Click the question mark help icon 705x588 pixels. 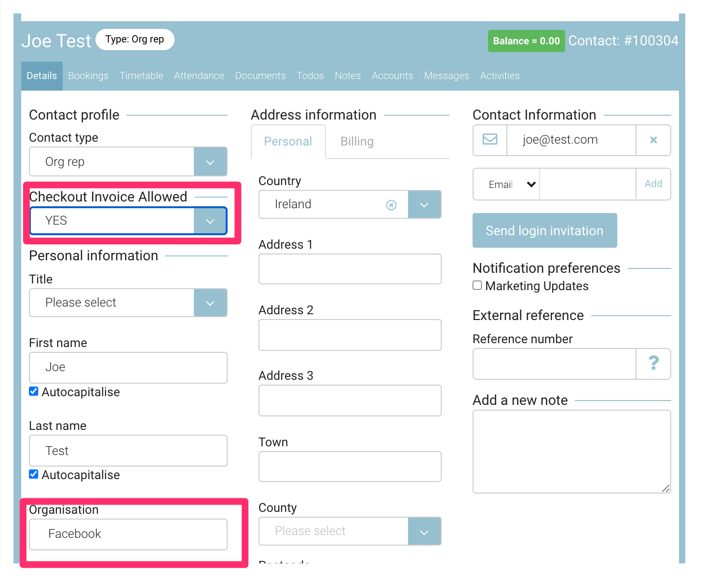[653, 363]
